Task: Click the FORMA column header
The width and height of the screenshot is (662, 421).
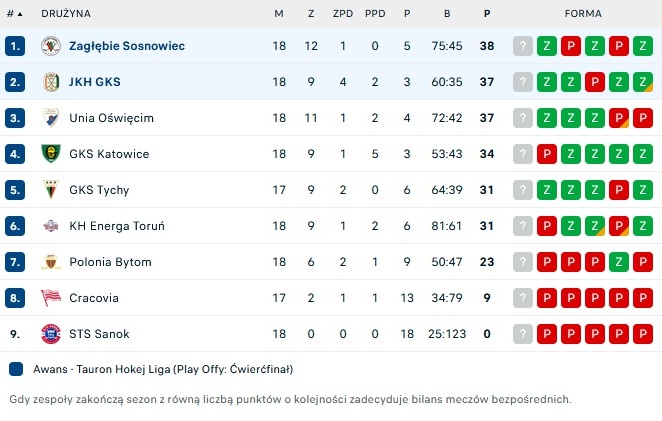Action: coord(583,14)
